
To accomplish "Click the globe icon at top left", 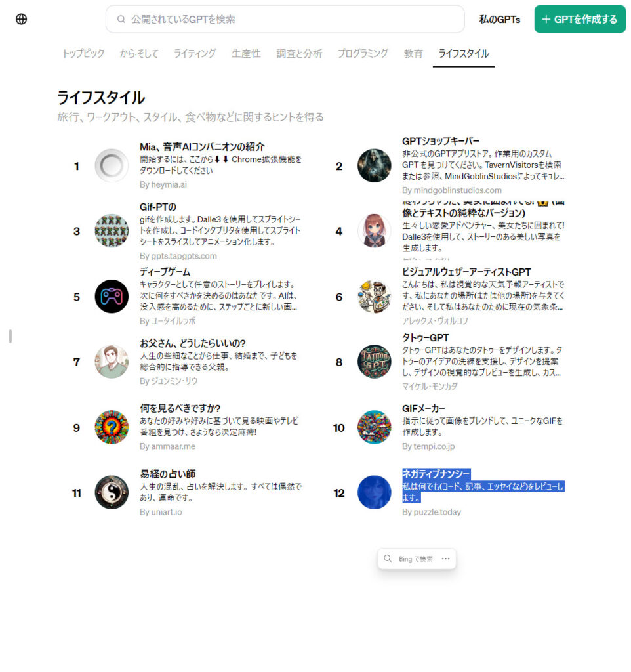I will [22, 20].
